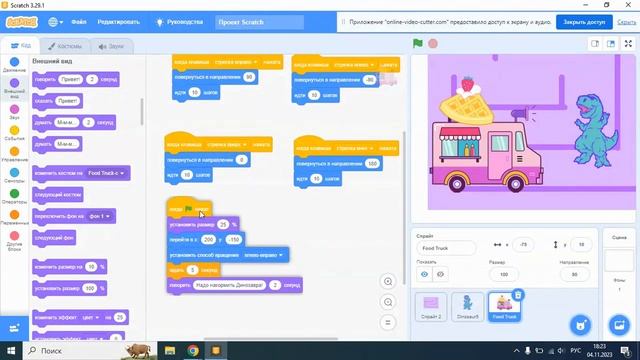Click the block palette vertical scrollbar

point(142,111)
